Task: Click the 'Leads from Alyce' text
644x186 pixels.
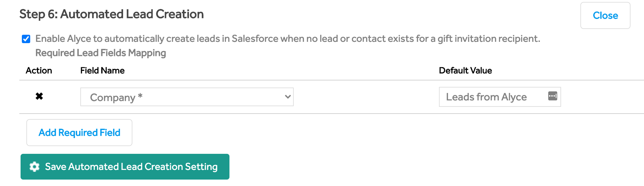Action: 487,97
